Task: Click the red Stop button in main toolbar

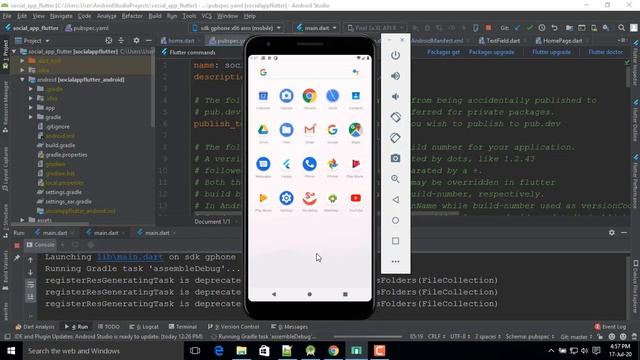Action: point(488,28)
